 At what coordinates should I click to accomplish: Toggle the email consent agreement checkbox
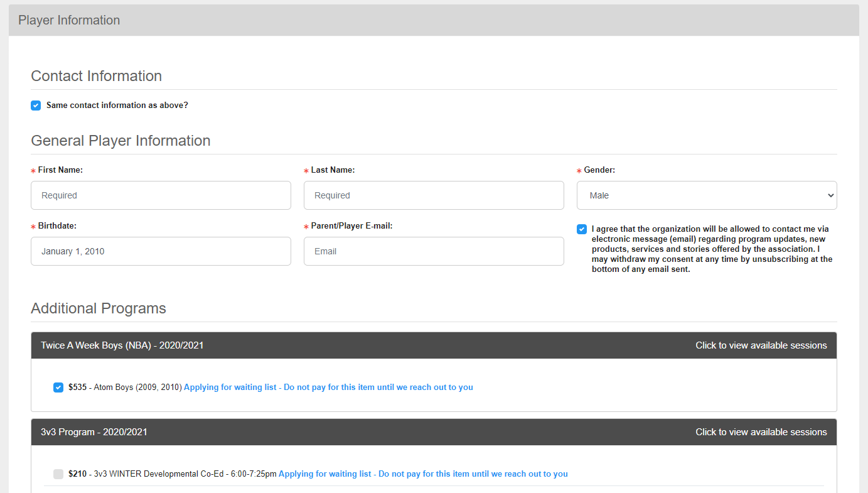[x=582, y=229]
